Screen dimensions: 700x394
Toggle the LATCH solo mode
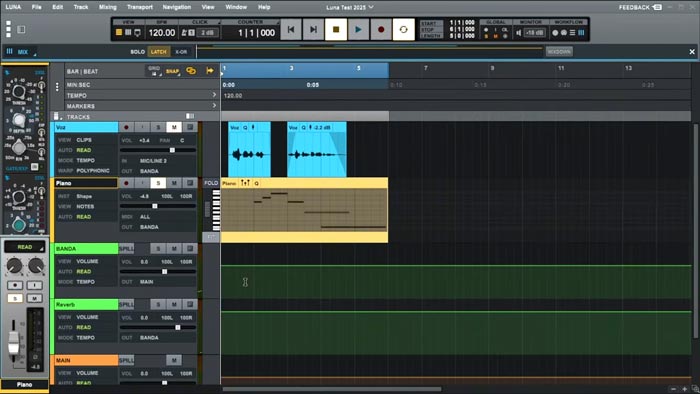pyautogui.click(x=158, y=52)
